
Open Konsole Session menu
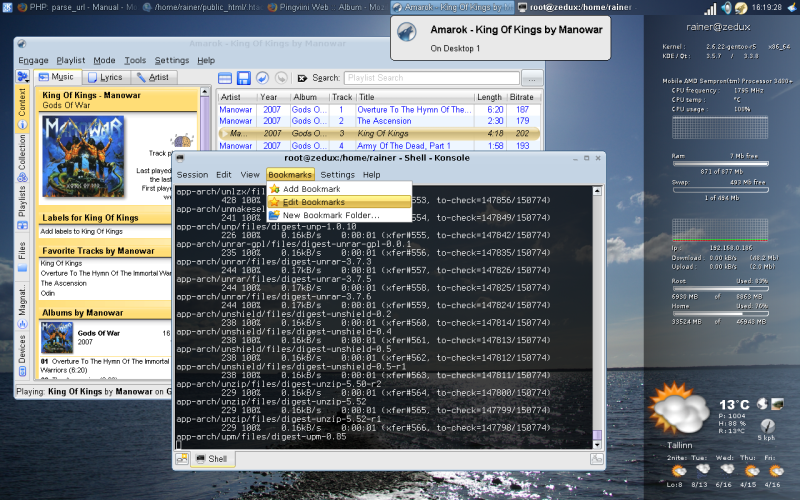coord(192,174)
